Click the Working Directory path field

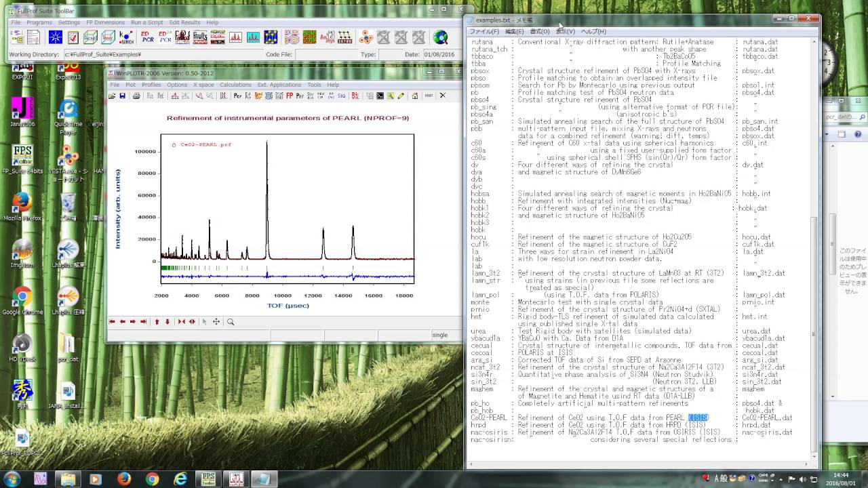point(163,54)
